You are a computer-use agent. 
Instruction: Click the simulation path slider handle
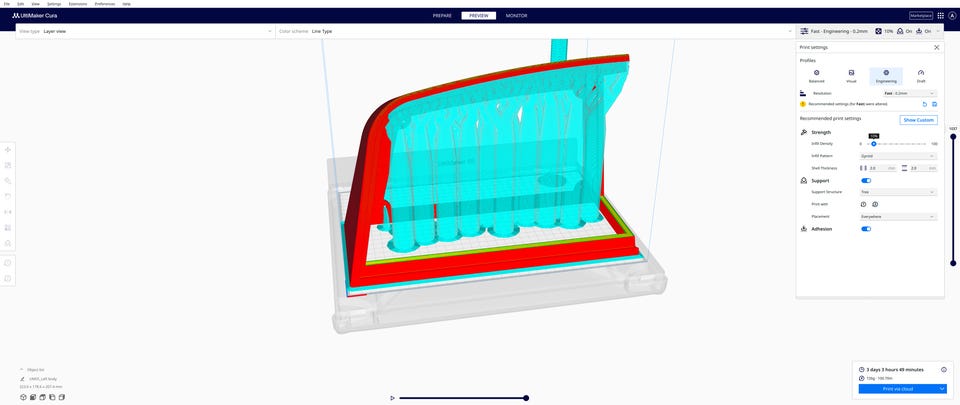click(526, 398)
